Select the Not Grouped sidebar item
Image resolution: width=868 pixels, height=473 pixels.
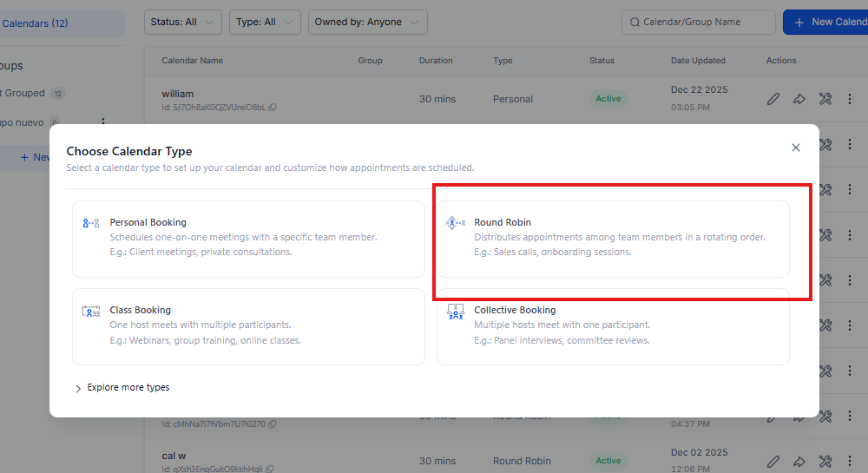(x=26, y=93)
